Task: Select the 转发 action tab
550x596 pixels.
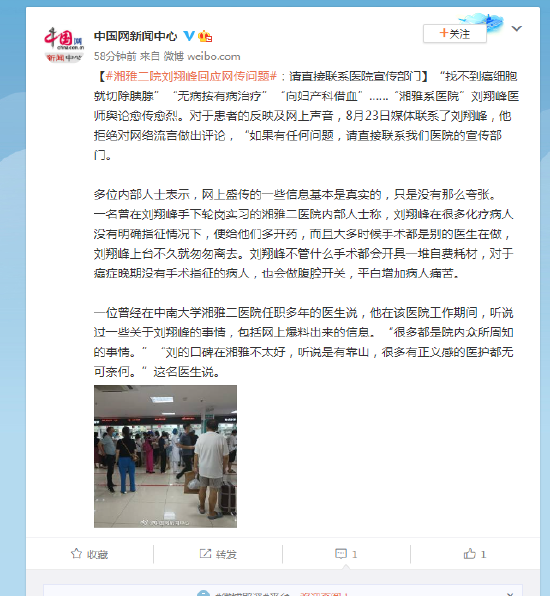Action: pos(218,554)
